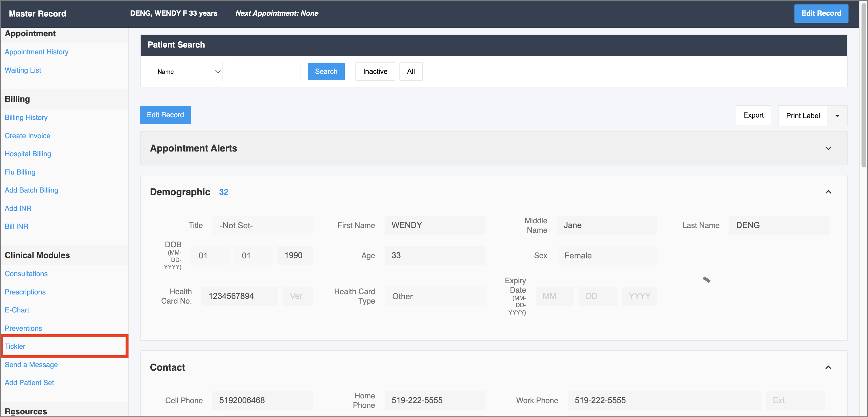Click the page vertical scrollbar
Viewport: 868px width, 417px height.
coord(863,84)
